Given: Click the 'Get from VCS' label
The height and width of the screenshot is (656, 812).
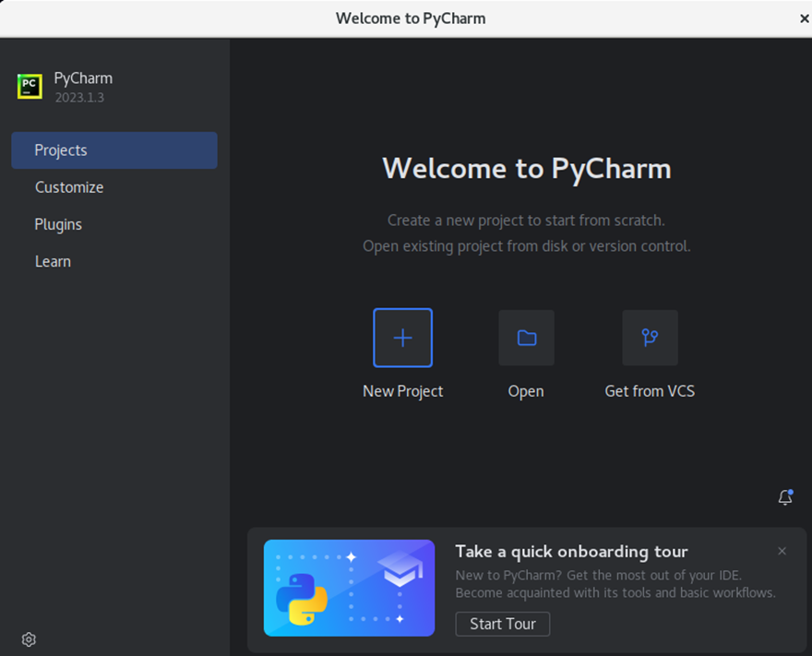Looking at the screenshot, I should click(x=650, y=391).
